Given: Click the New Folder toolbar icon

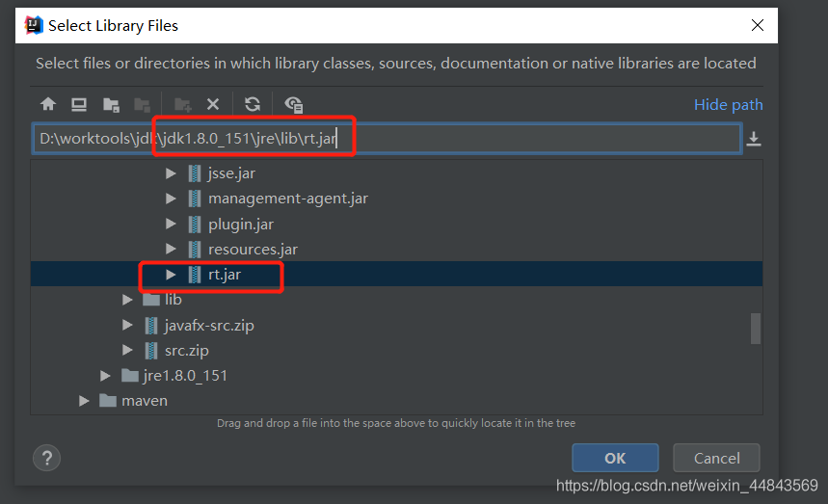Looking at the screenshot, I should coord(182,104).
